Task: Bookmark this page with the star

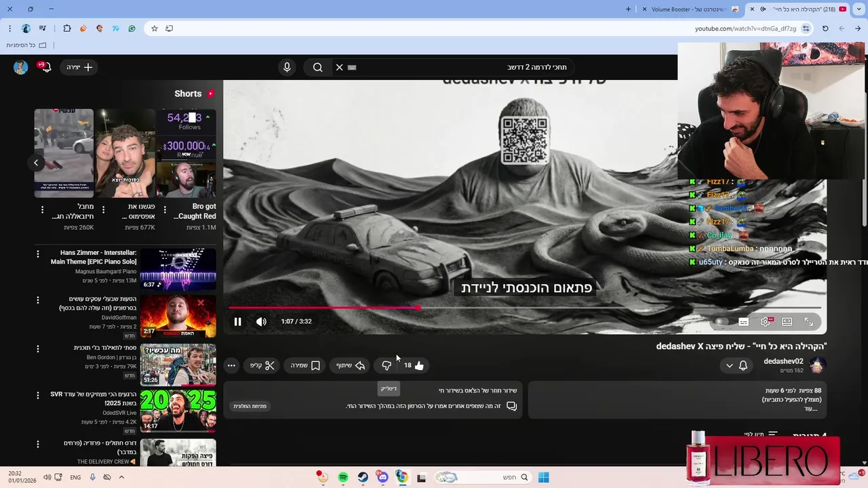Action: 155,28
